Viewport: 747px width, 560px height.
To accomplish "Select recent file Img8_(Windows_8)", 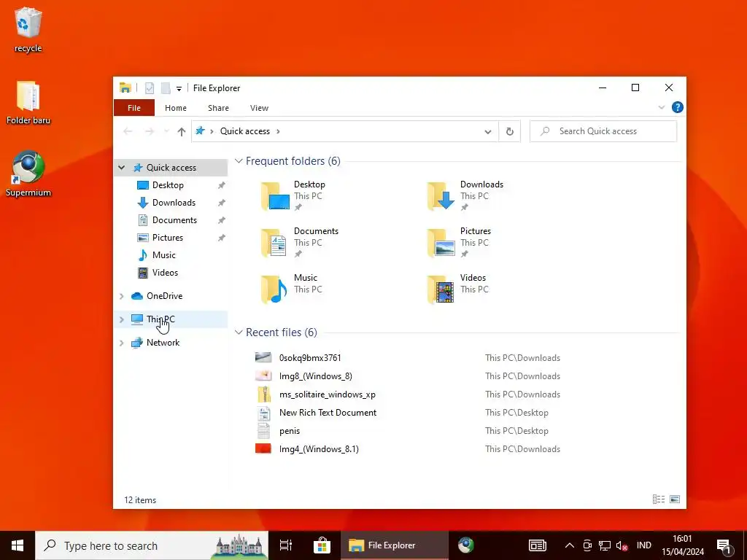I will point(315,376).
